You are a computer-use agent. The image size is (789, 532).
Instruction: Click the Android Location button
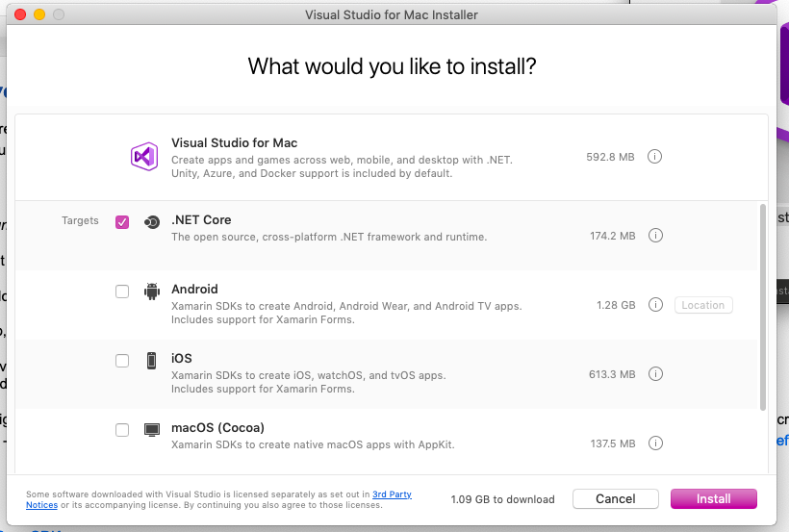(703, 305)
